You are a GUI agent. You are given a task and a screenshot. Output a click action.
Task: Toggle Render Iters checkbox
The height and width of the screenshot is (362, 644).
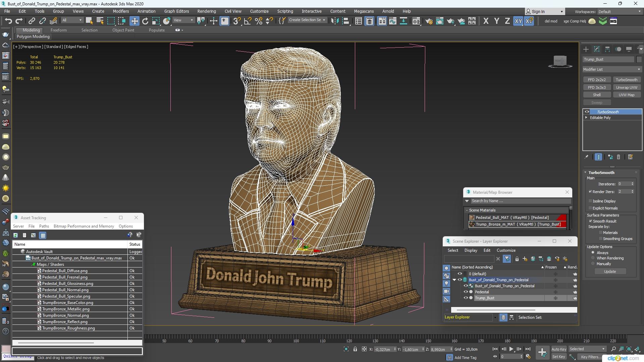590,192
